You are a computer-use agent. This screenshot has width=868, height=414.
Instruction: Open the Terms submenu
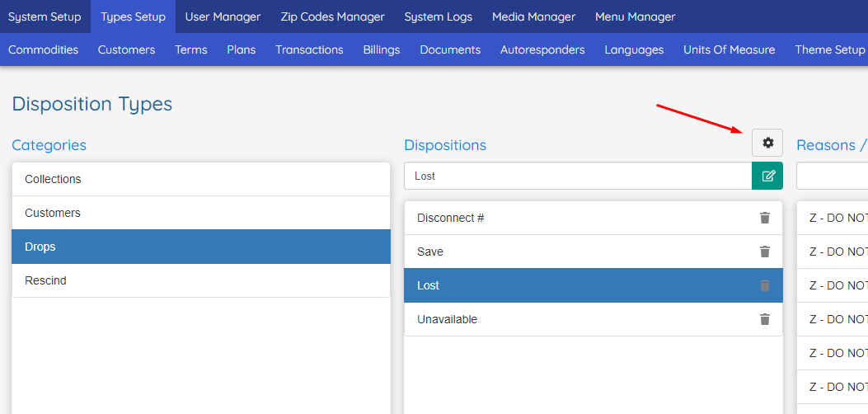[x=191, y=49]
